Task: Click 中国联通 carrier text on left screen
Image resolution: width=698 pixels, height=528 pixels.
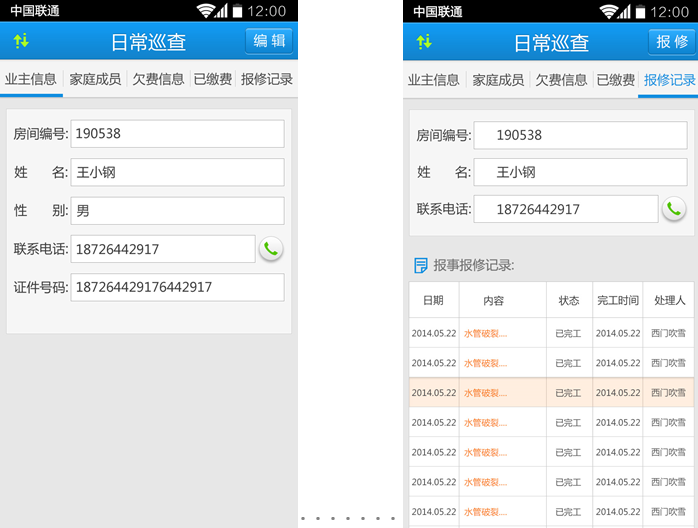Action: coord(35,11)
